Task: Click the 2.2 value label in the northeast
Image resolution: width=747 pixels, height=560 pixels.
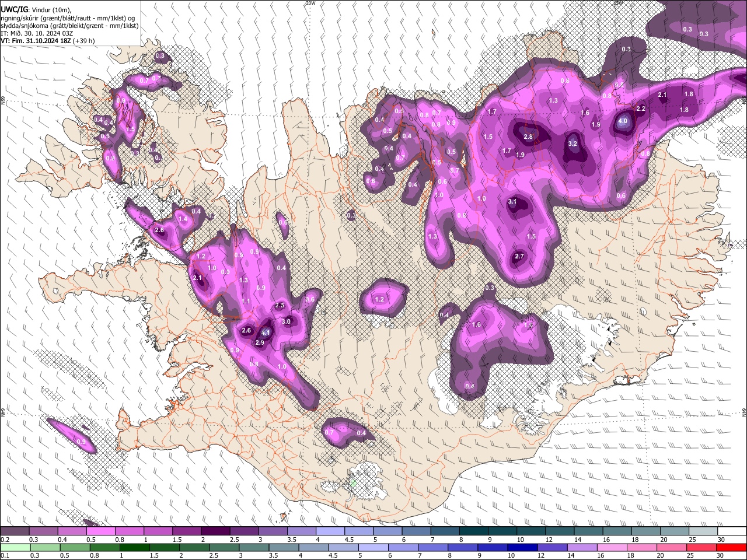Action: (x=641, y=109)
